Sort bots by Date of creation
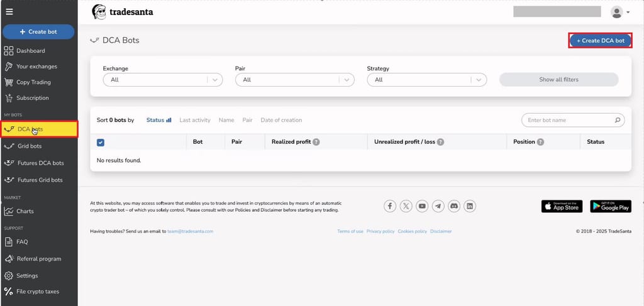The image size is (644, 306). point(281,120)
